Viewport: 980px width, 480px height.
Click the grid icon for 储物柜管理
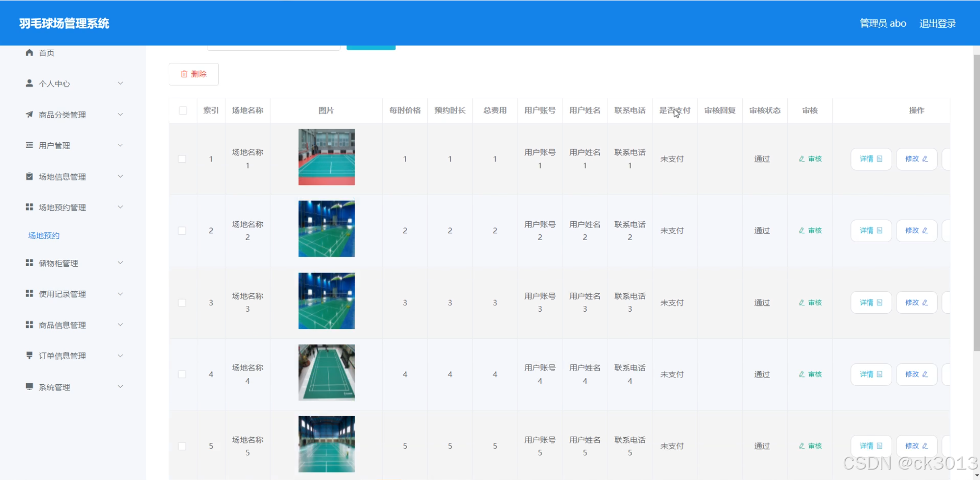point(29,262)
